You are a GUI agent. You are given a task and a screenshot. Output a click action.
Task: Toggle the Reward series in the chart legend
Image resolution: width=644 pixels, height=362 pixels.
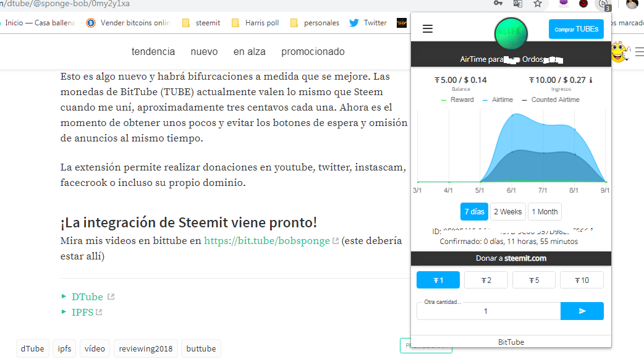point(457,99)
